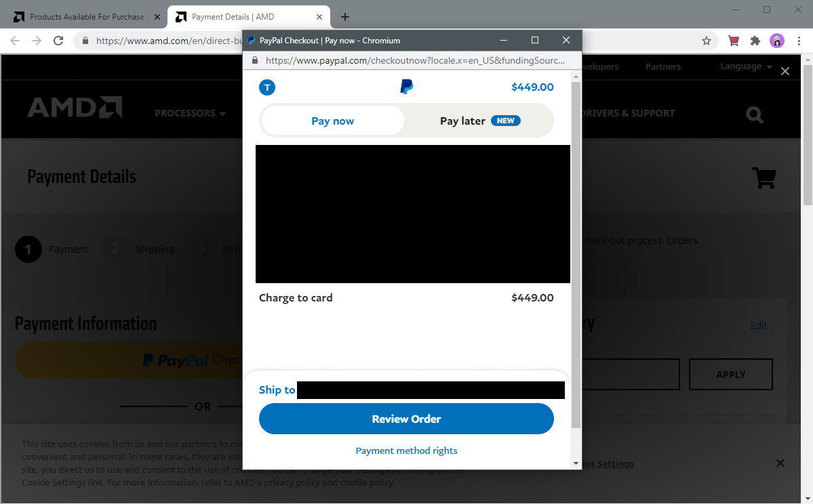813x504 pixels.
Task: Click the $449.00 total in PayPal header
Action: click(x=532, y=87)
